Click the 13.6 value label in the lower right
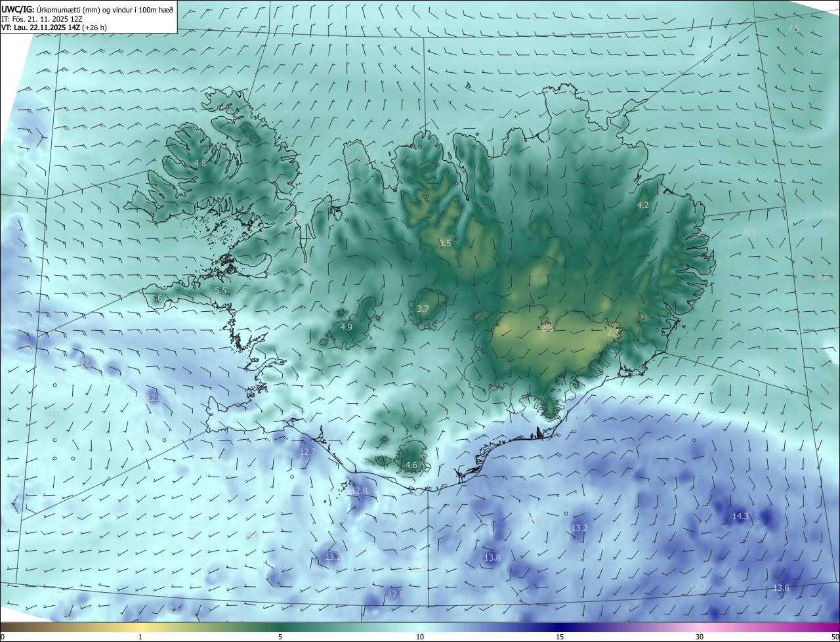Image resolution: width=840 pixels, height=642 pixels. (781, 588)
